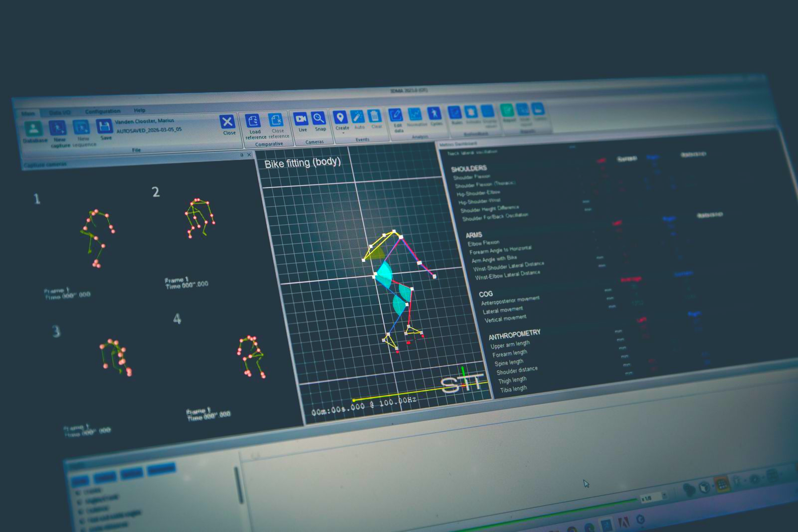Open the x 1/8 playback speed dropdown

(x=664, y=496)
